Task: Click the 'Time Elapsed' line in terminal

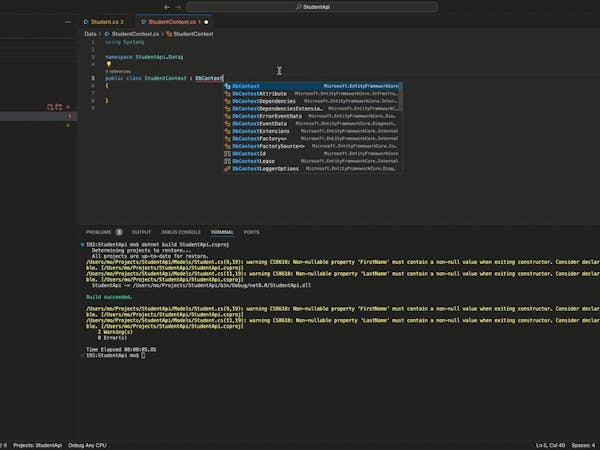Action: pos(121,350)
